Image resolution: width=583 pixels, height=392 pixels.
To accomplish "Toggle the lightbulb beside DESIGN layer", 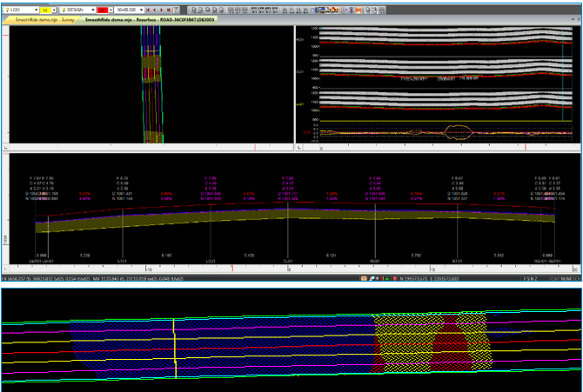I will coord(62,9).
